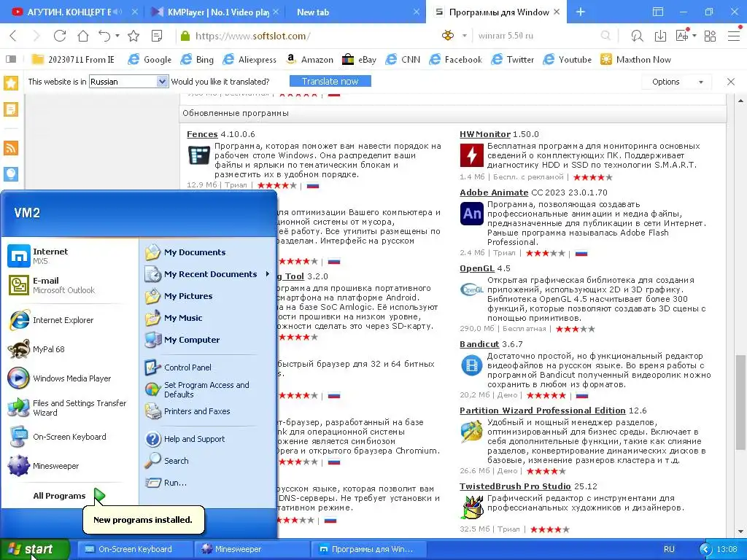Open the downloads icon in toolbar
The width and height of the screenshot is (747, 560).
(660, 36)
